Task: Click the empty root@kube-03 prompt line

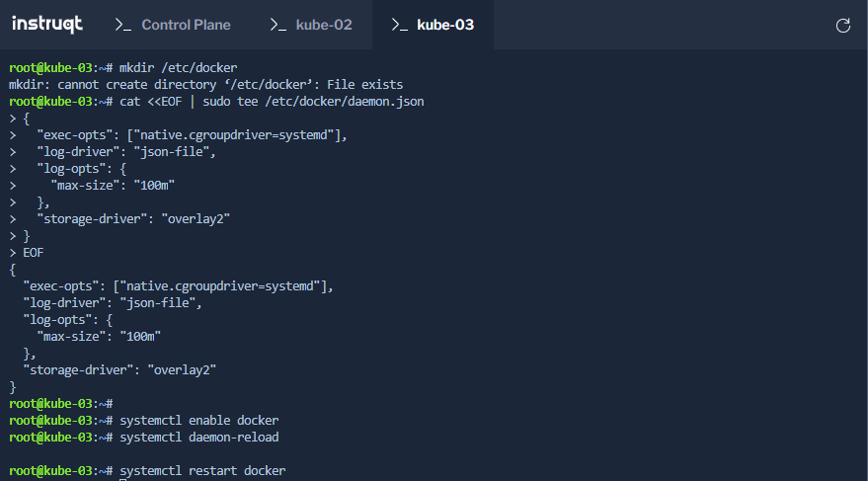Action: click(x=61, y=404)
